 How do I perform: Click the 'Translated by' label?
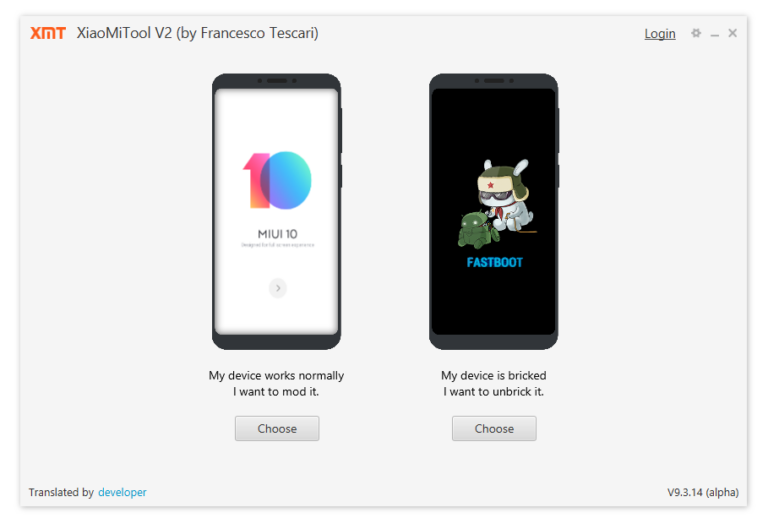click(61, 492)
